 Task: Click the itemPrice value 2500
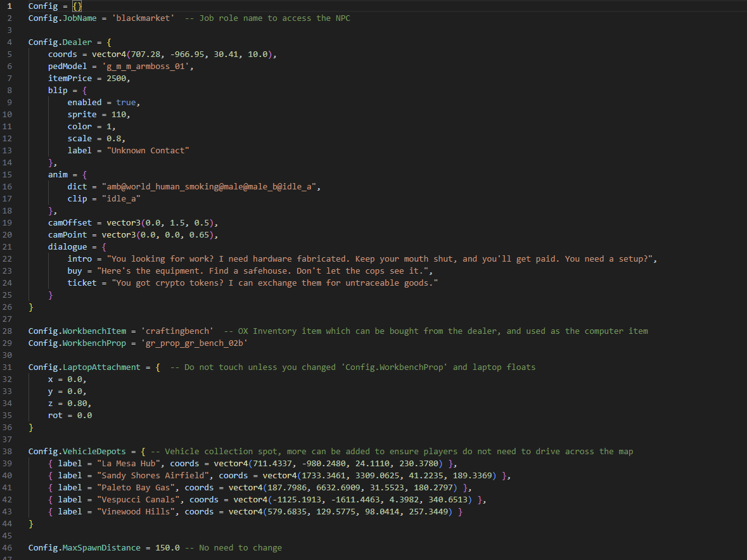pos(116,79)
